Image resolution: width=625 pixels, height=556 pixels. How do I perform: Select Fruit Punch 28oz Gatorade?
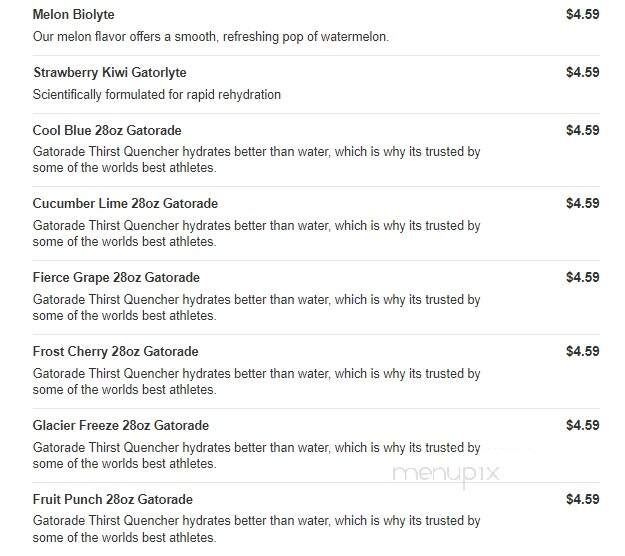(112, 499)
